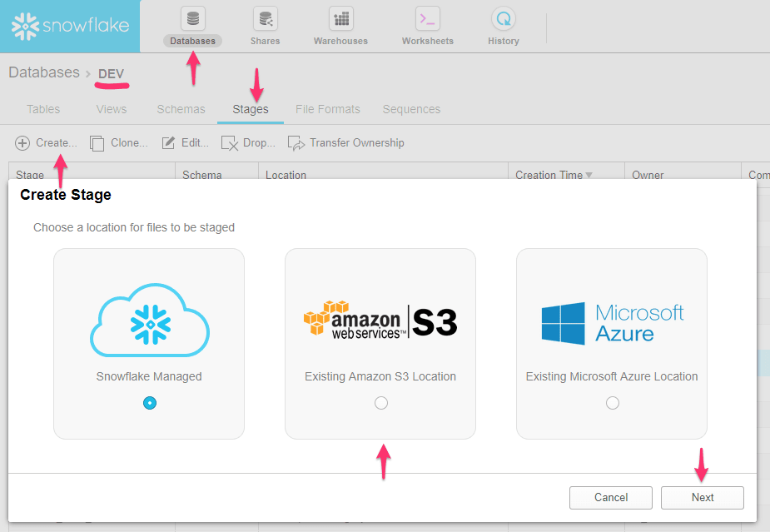Click the Create plus icon
Screen dimensions: 770x532
tap(22, 143)
